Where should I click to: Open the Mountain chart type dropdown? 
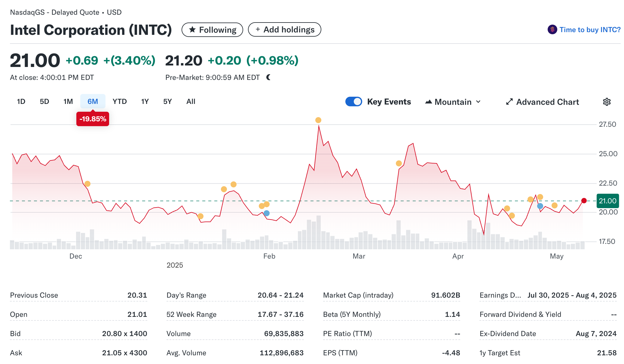453,102
